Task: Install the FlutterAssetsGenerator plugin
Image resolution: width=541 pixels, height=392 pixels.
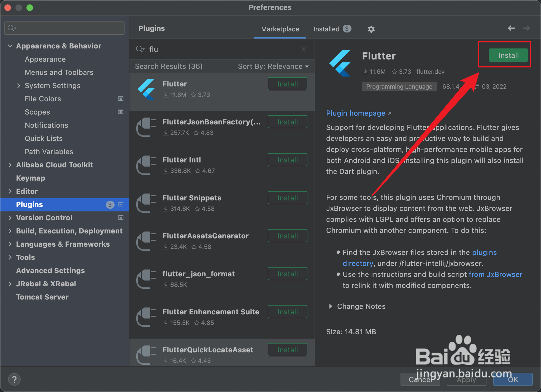Action: [x=287, y=236]
